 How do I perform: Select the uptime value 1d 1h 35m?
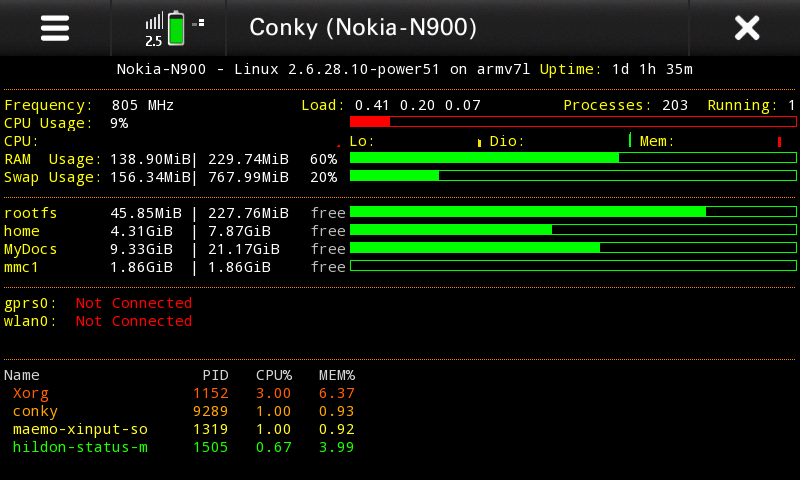652,69
